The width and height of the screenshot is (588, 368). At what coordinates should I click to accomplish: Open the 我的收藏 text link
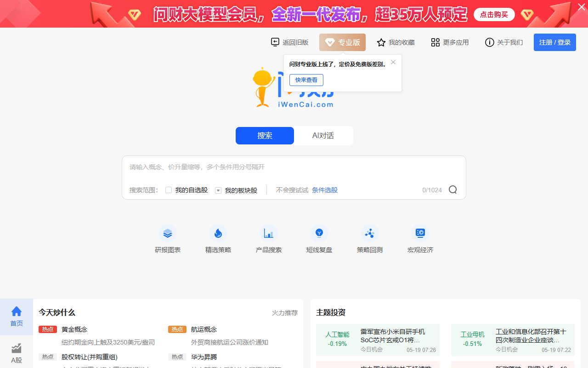(x=401, y=42)
